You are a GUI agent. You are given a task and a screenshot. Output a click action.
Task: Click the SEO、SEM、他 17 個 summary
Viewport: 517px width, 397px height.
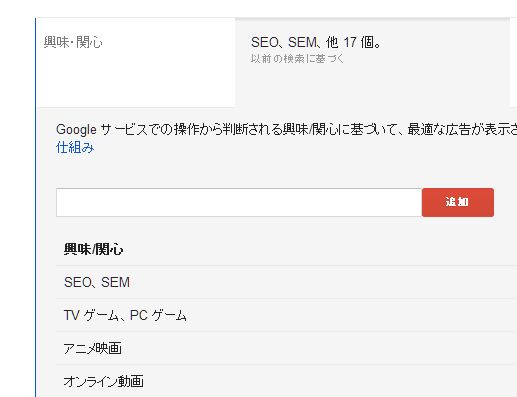[316, 42]
